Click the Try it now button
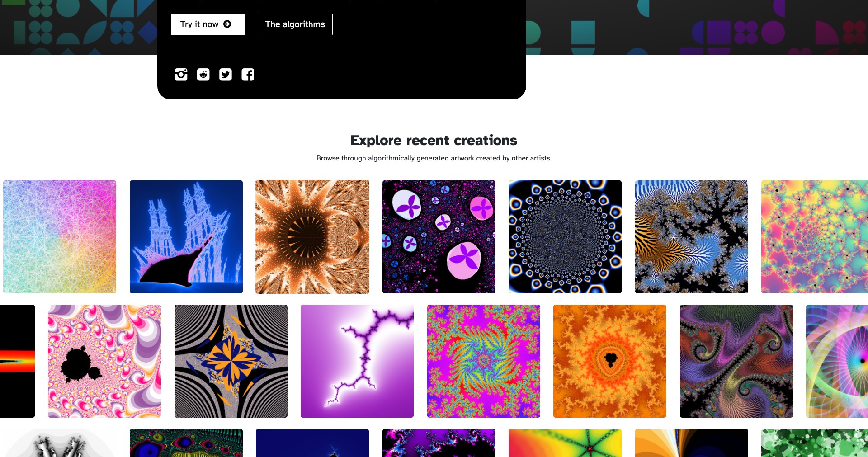Viewport: 868px width, 457px height. coord(208,24)
